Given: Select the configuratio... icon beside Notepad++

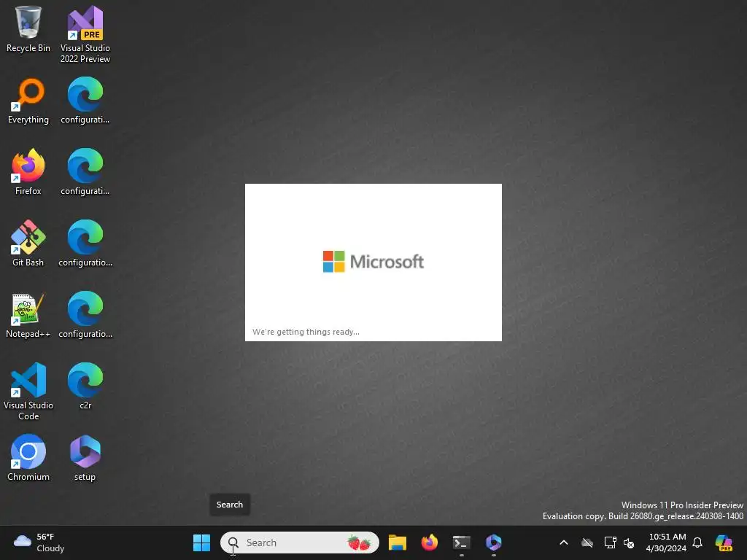Looking at the screenshot, I should click(85, 315).
